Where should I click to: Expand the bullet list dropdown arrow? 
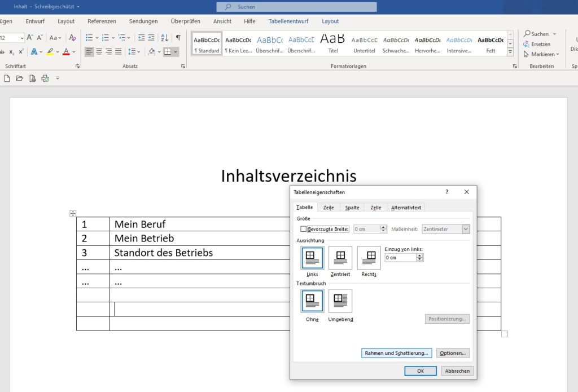(x=97, y=38)
